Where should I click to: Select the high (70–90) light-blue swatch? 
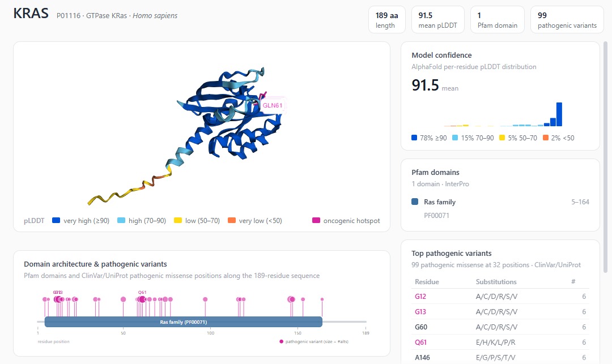point(121,220)
